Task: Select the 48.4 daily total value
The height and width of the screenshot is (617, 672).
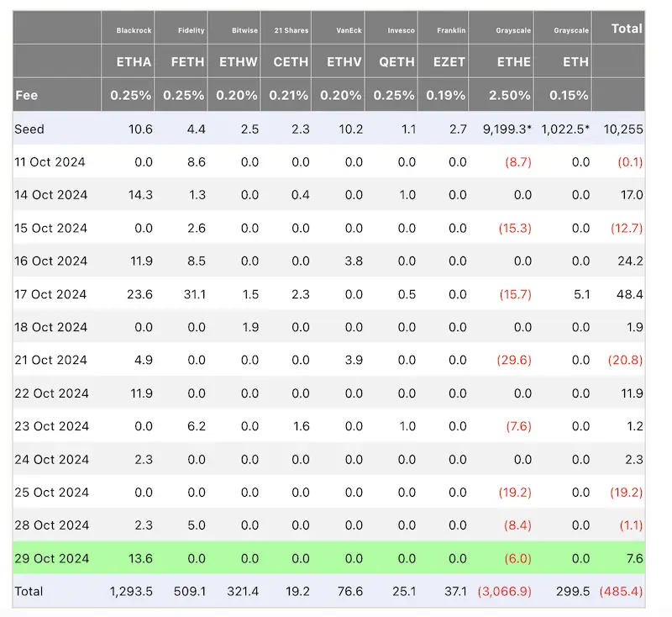Action: tap(629, 294)
